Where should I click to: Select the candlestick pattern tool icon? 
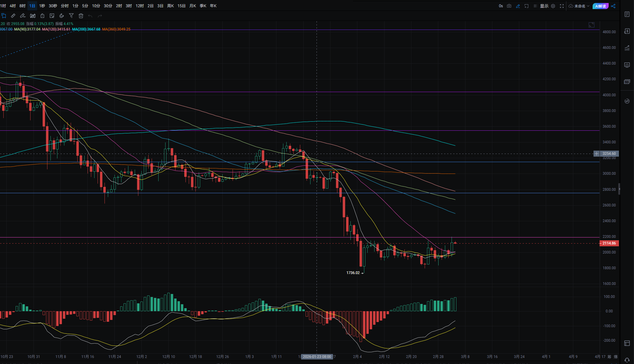33,16
